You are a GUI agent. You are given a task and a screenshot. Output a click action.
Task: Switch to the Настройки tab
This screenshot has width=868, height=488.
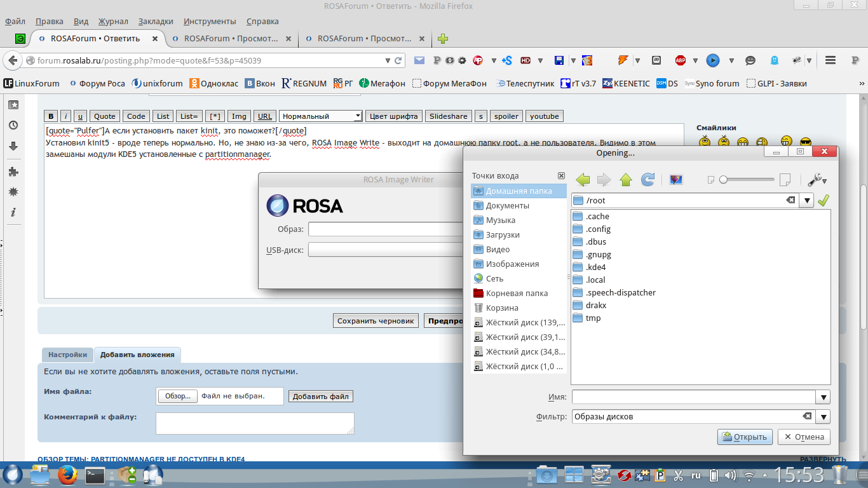pos(67,355)
